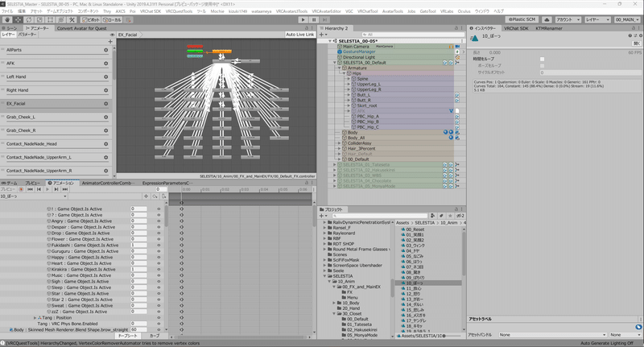Select the Rect transform tool
The height and width of the screenshot is (347, 644).
coord(50,19)
